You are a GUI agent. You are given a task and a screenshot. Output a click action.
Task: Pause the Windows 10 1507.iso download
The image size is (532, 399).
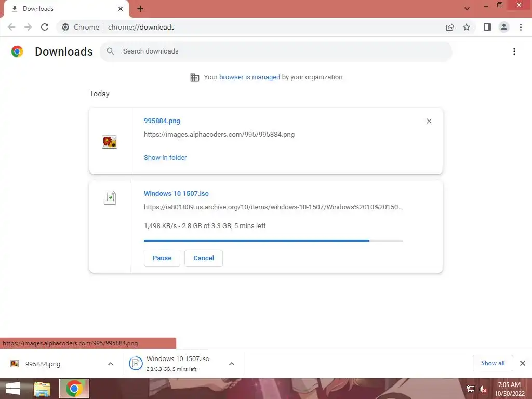tap(162, 258)
